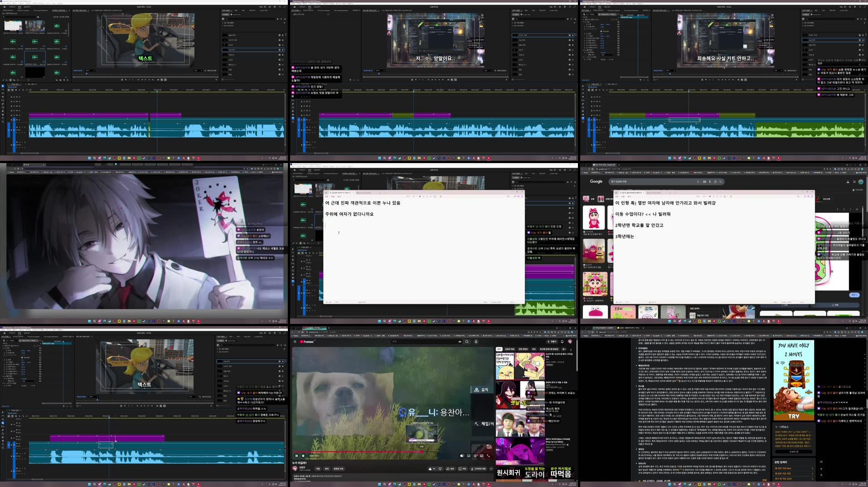The image size is (868, 487).
Task: Open YouTube more actions ellipsis
Action: coord(491,468)
